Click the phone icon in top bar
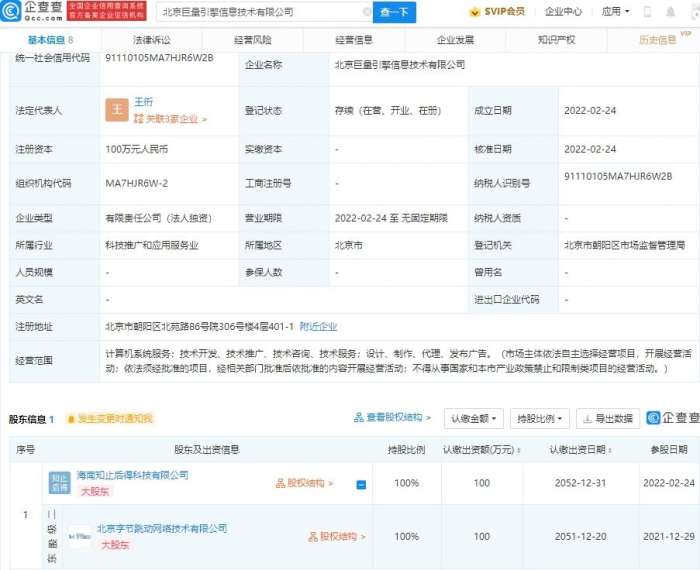Image resolution: width=700 pixels, height=570 pixels. [x=646, y=12]
